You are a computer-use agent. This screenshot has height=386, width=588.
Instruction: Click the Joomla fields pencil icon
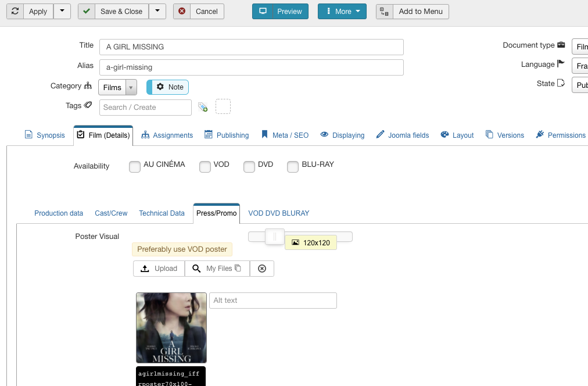[380, 134]
